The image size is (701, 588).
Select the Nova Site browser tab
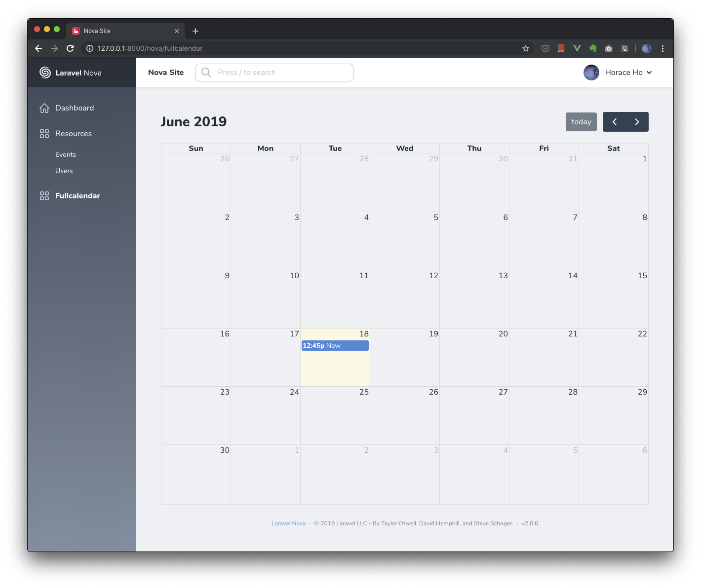[x=125, y=31]
